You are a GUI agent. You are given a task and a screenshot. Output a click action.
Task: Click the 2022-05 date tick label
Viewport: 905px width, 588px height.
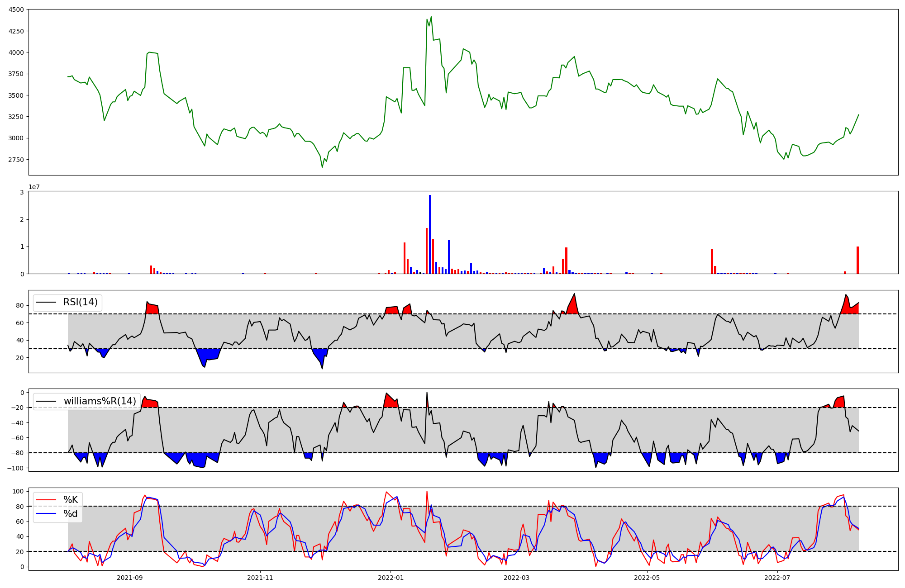point(647,578)
